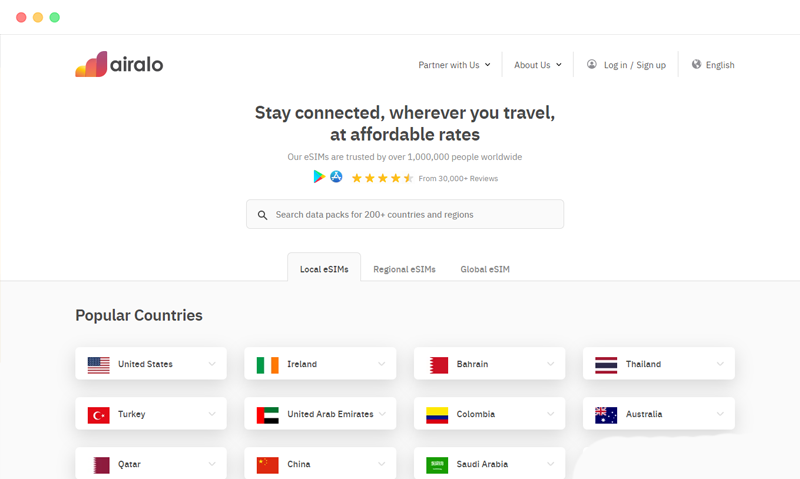
Task: Click the Airalo logo
Action: pos(119,64)
